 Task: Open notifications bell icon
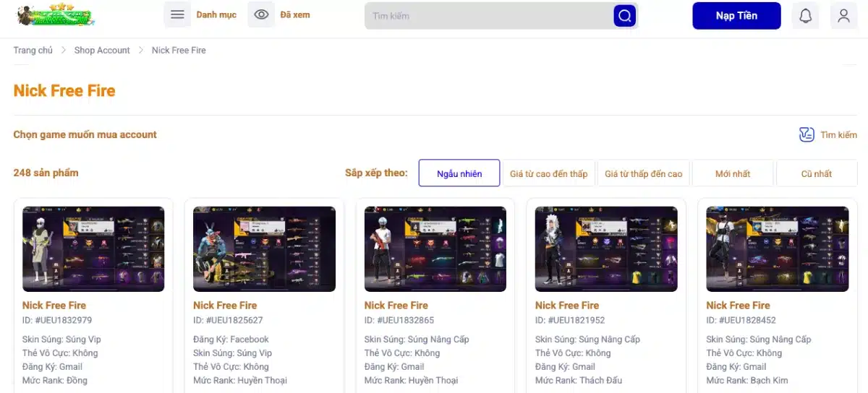tap(805, 16)
